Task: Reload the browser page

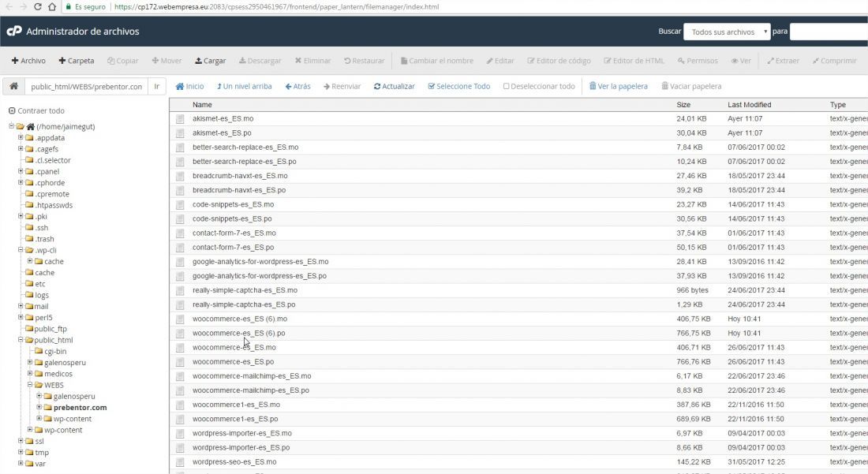Action: [x=37, y=6]
